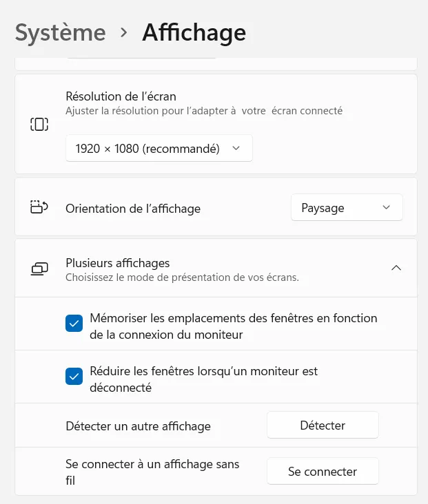Go back to Système in breadcrumb
428x504 pixels.
tap(61, 32)
